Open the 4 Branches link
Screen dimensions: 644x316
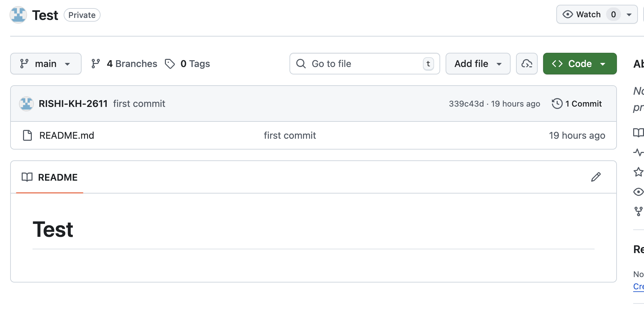coord(124,64)
